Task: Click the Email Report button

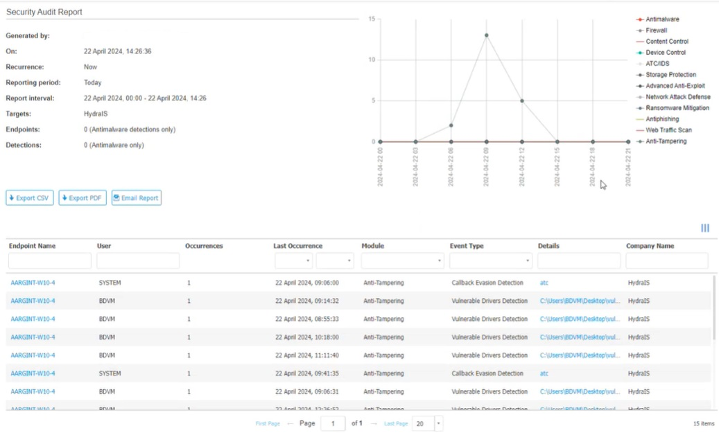Action: 136,198
